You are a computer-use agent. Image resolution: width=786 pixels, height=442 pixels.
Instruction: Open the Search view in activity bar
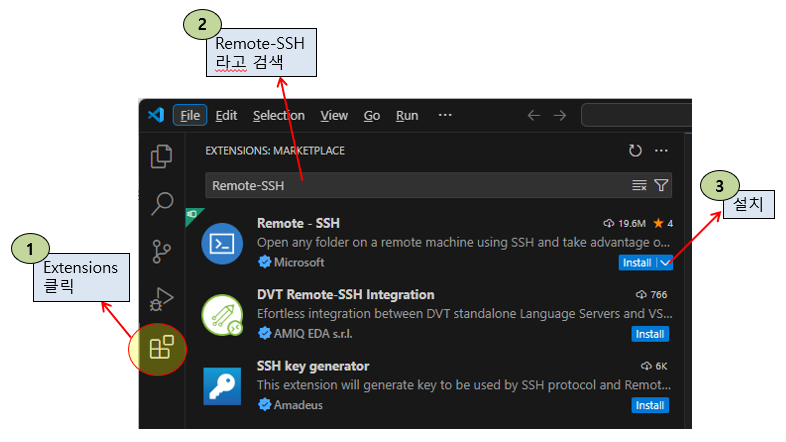162,203
